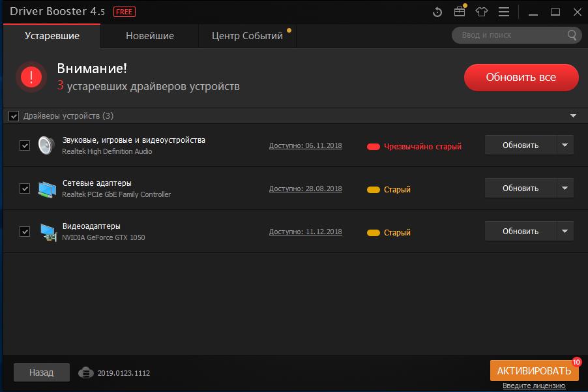Click the yellow status pill for network adapter
Viewport: 588px width, 392px height.
[373, 190]
